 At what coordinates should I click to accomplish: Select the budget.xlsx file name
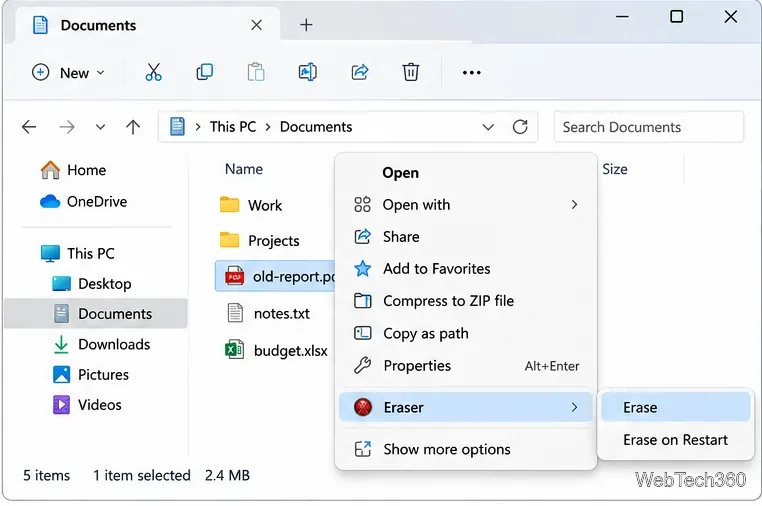tap(291, 350)
